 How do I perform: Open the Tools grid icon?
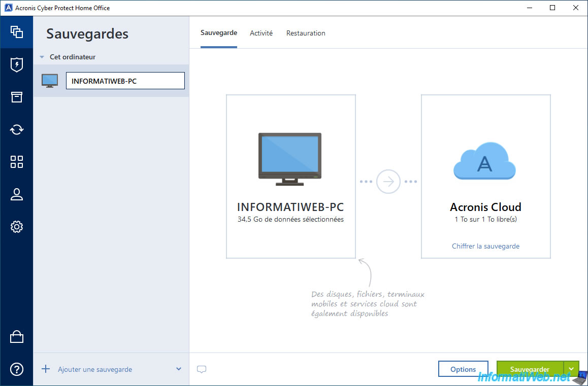pyautogui.click(x=16, y=162)
